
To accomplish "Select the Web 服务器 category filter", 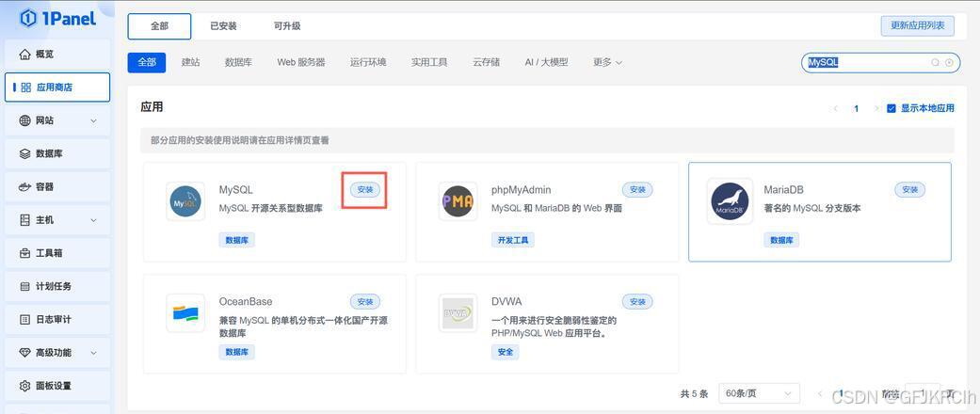I will pyautogui.click(x=301, y=62).
